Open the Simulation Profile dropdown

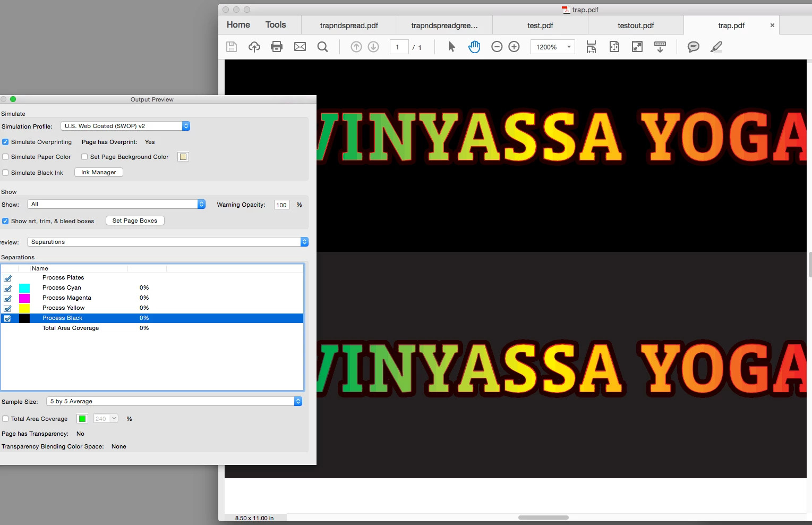pyautogui.click(x=125, y=126)
